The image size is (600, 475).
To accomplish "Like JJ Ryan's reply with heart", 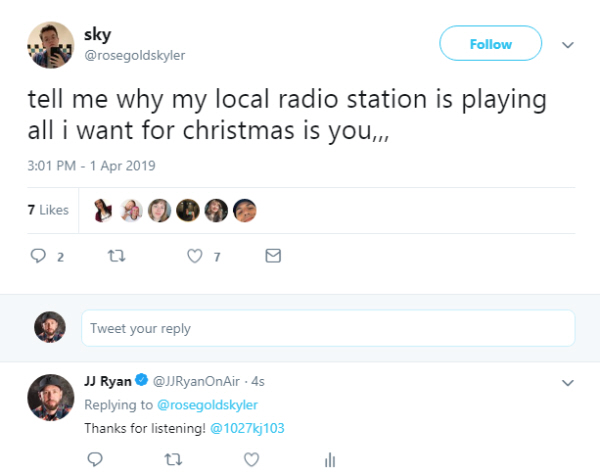I will [252, 459].
